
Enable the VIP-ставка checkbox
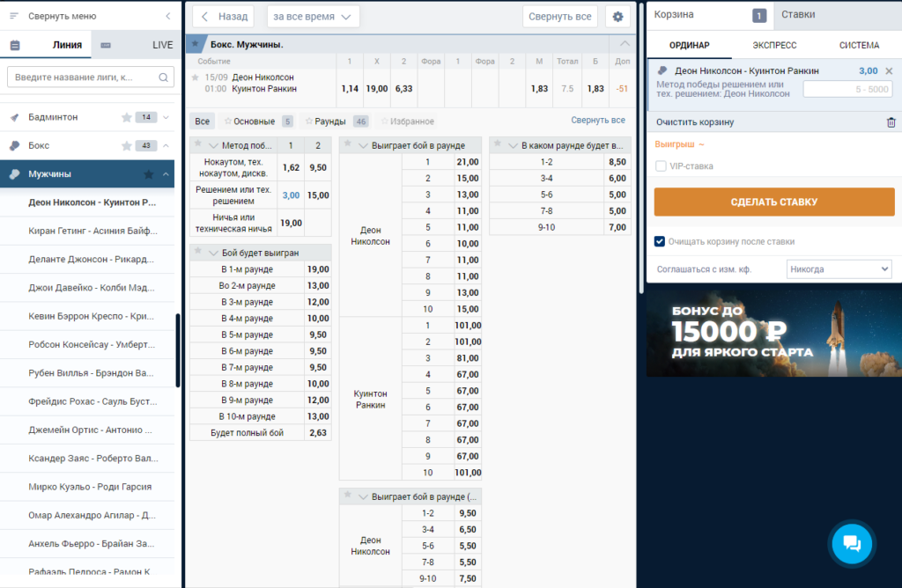(661, 166)
